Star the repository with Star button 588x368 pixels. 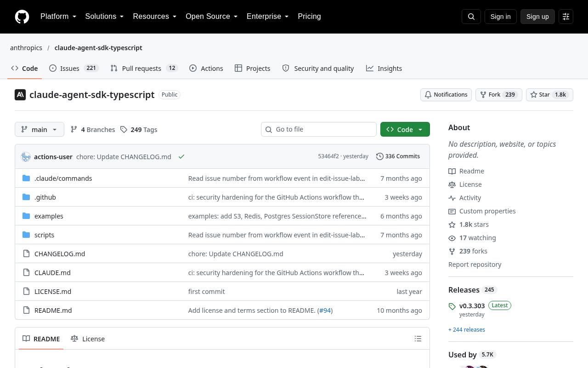(549, 95)
